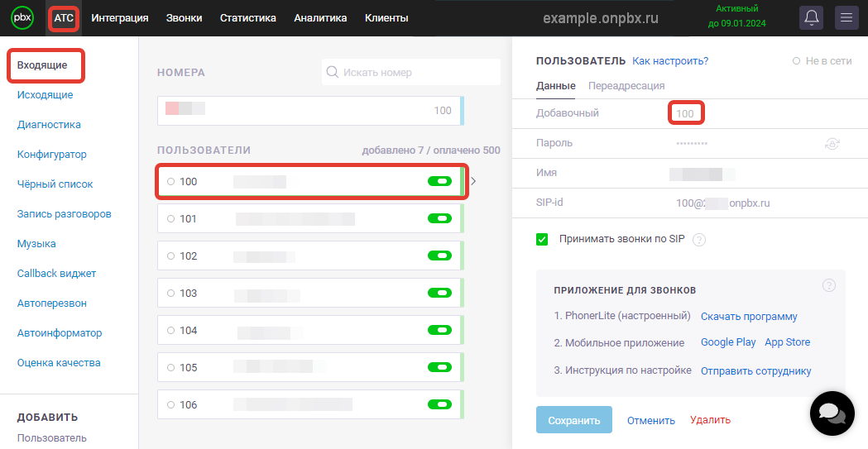Open Исходящие in sidebar
The height and width of the screenshot is (449, 868).
pyautogui.click(x=45, y=95)
